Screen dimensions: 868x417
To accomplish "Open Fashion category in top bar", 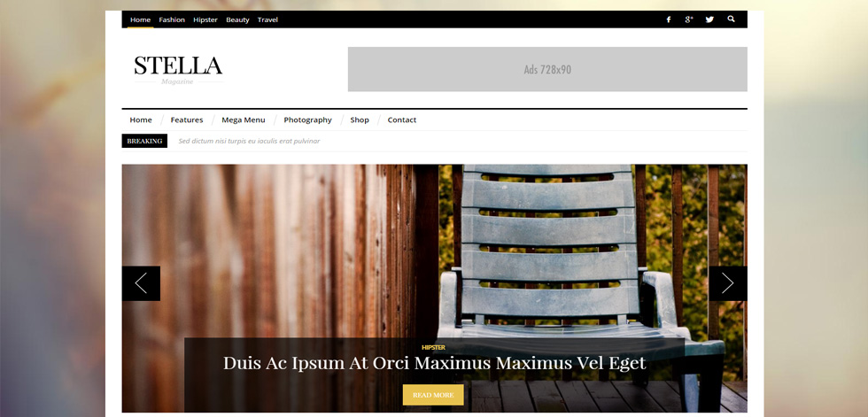I will (x=172, y=19).
